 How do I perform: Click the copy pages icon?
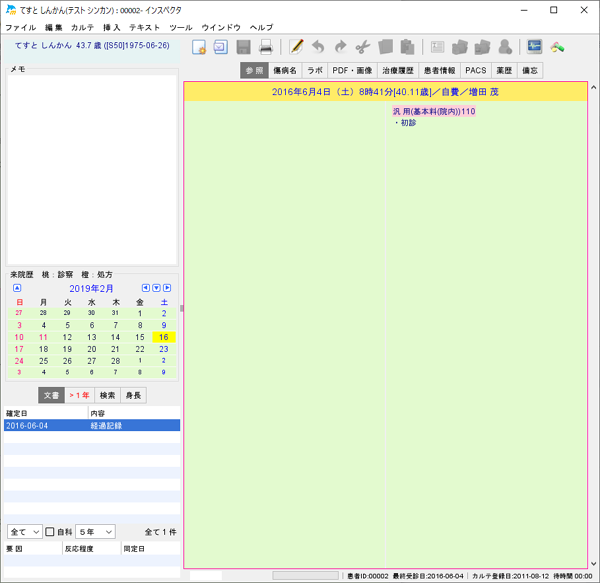(x=385, y=47)
